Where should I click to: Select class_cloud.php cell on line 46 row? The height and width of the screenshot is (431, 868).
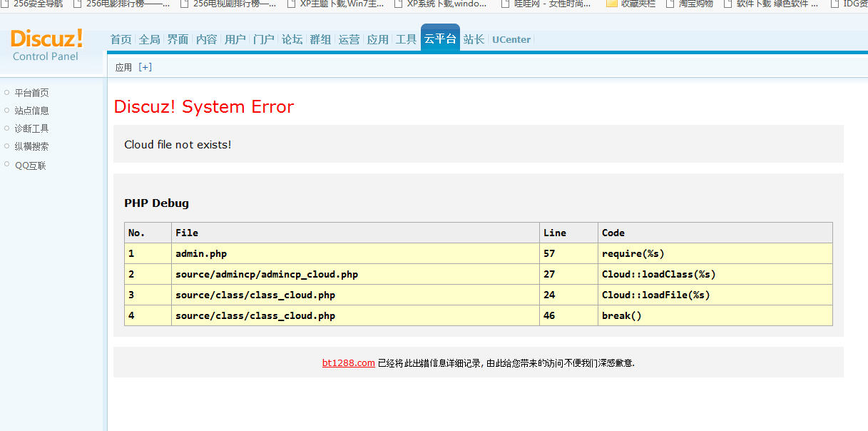(x=355, y=315)
